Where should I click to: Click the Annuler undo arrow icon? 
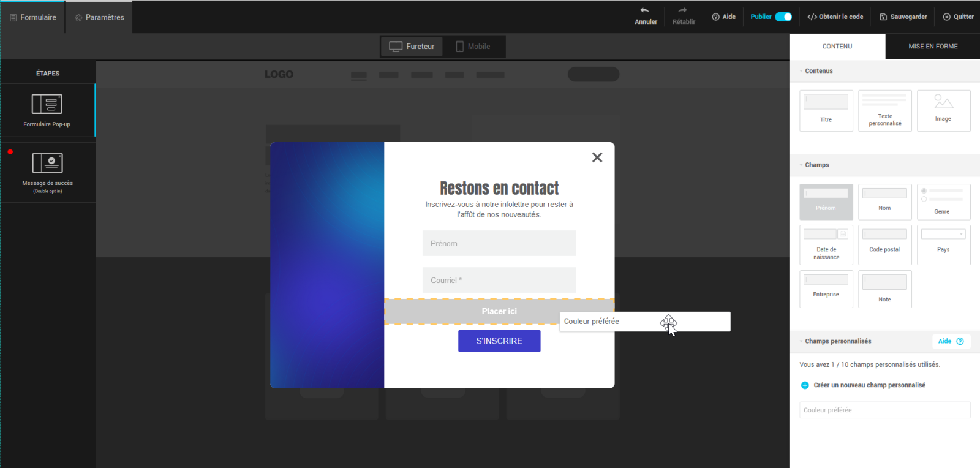point(645,10)
